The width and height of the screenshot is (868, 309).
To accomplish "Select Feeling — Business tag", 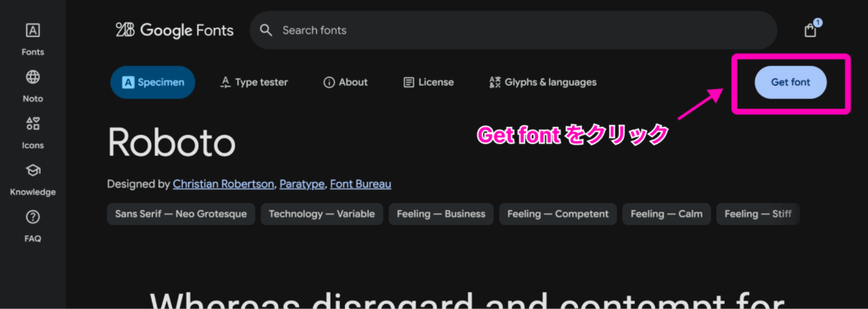I will [x=441, y=214].
